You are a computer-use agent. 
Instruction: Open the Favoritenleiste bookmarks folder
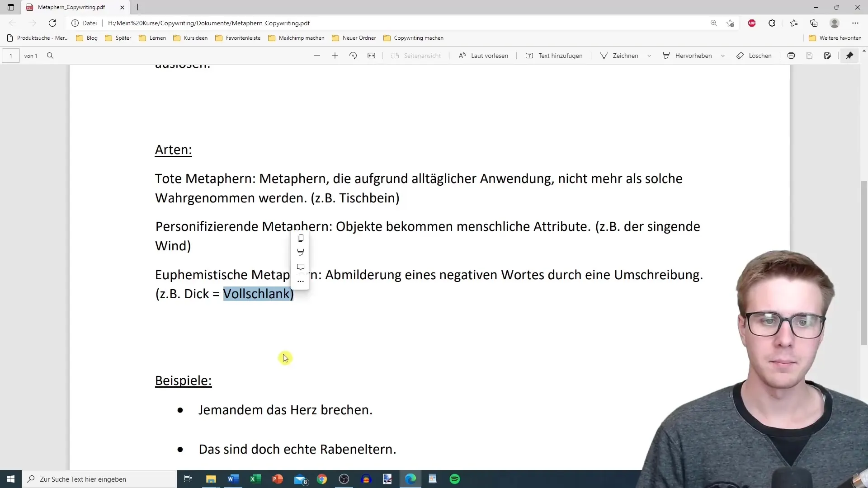[238, 38]
